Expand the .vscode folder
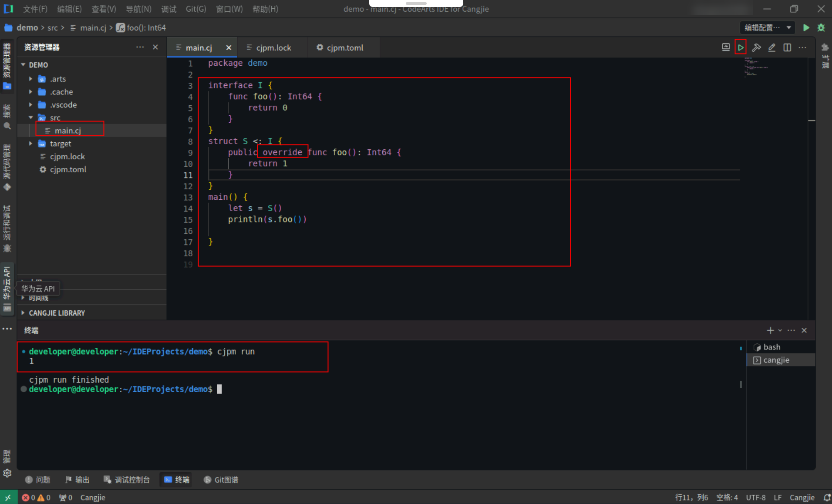 click(x=30, y=105)
